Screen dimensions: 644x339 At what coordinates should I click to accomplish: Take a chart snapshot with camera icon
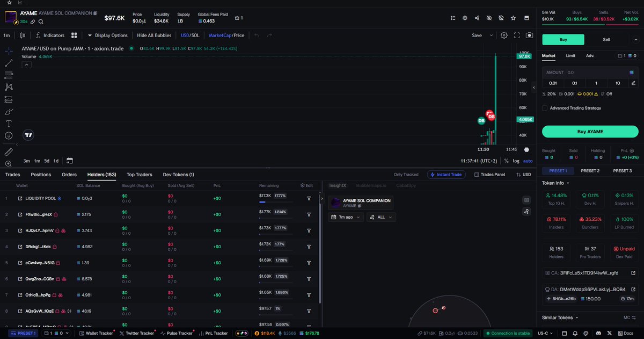coord(530,35)
